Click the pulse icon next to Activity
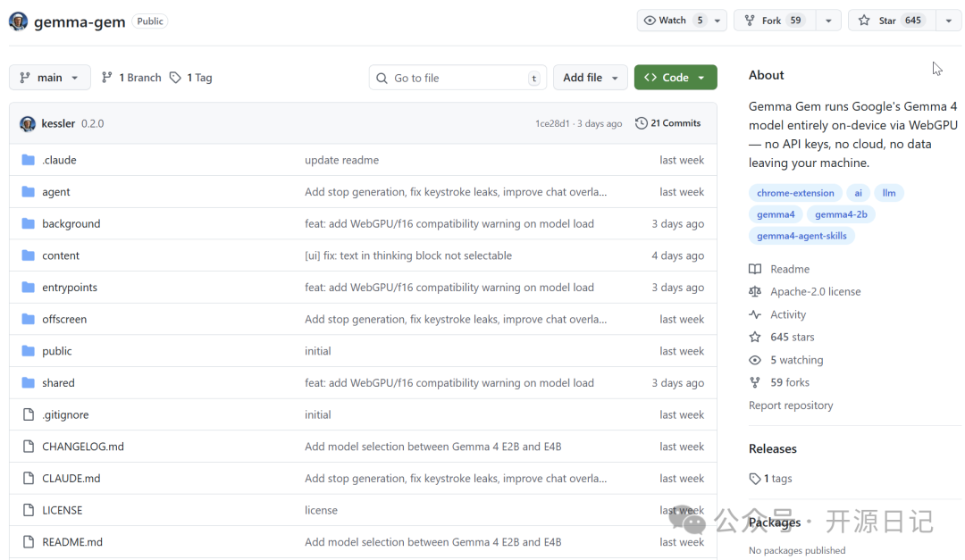 tap(755, 314)
